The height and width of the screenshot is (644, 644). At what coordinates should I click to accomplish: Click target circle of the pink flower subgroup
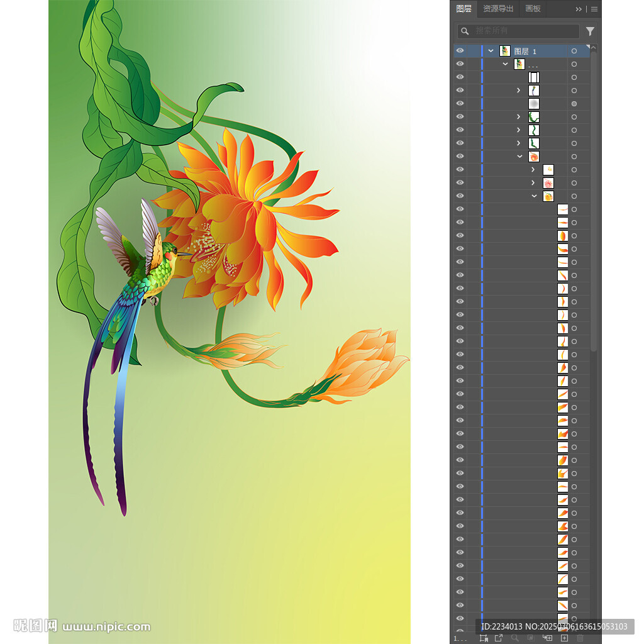pyautogui.click(x=574, y=183)
